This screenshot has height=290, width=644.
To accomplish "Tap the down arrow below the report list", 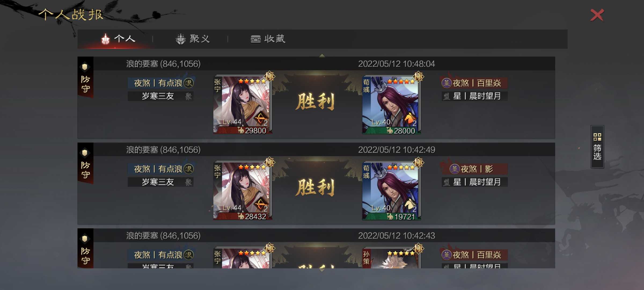I will click(322, 270).
